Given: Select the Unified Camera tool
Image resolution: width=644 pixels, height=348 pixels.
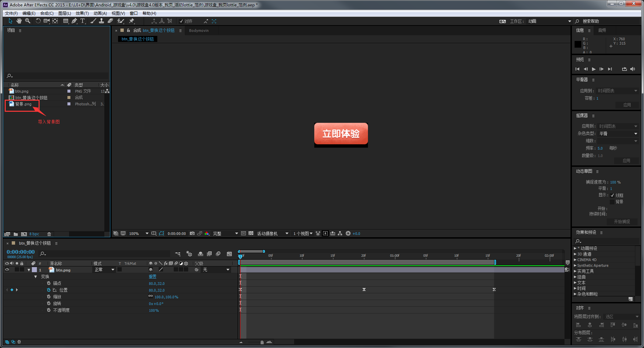Looking at the screenshot, I should pos(46,21).
